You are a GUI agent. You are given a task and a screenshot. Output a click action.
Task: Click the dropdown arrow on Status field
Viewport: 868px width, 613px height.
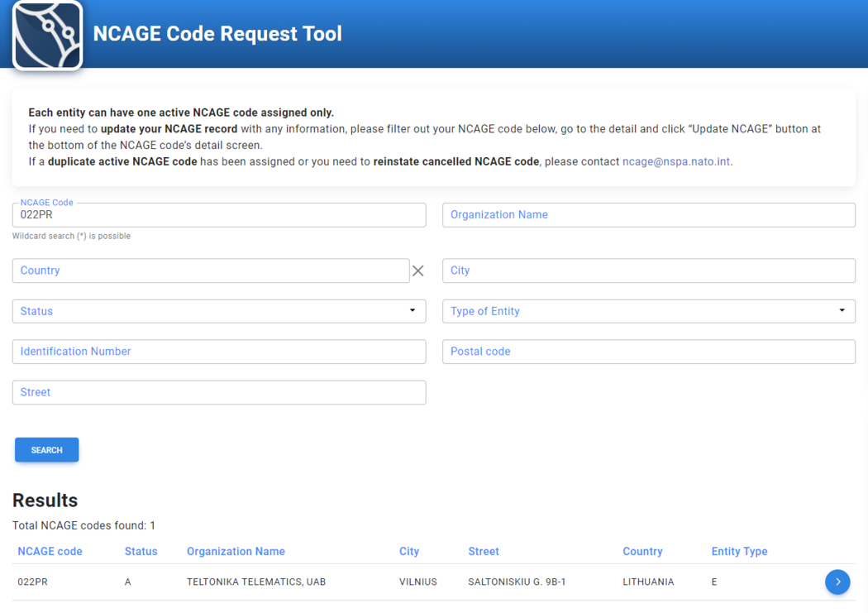coord(412,310)
